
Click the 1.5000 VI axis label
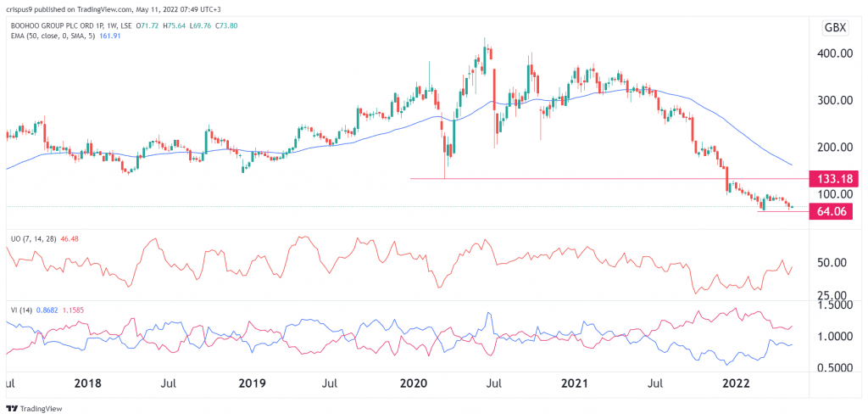[835, 305]
